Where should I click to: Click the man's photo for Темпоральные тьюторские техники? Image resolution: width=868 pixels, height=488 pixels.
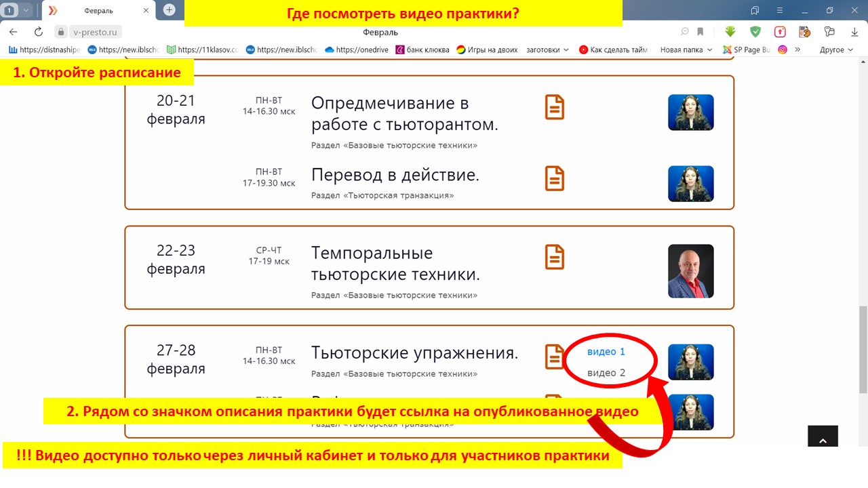(691, 271)
